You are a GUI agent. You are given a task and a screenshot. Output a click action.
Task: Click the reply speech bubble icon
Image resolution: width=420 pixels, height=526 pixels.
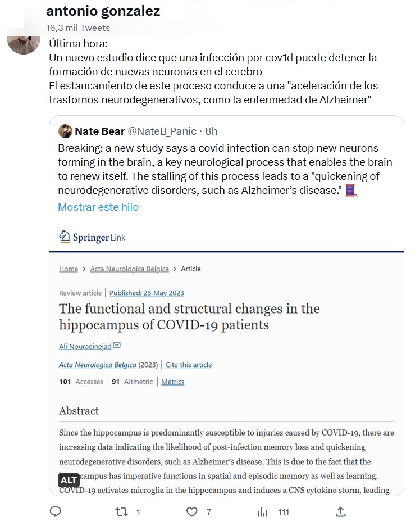click(x=56, y=512)
